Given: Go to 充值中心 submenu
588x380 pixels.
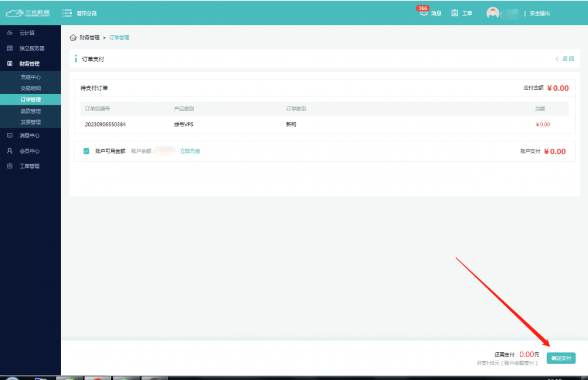Looking at the screenshot, I should point(31,77).
